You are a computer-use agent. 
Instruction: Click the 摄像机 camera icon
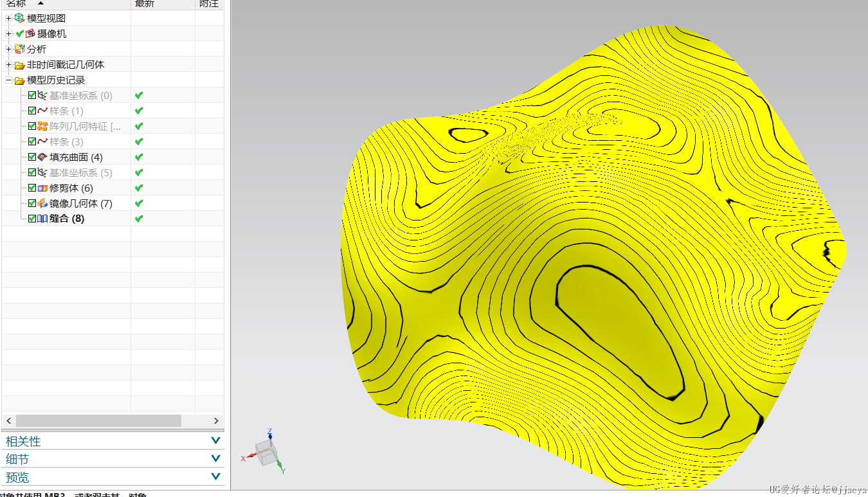(30, 33)
